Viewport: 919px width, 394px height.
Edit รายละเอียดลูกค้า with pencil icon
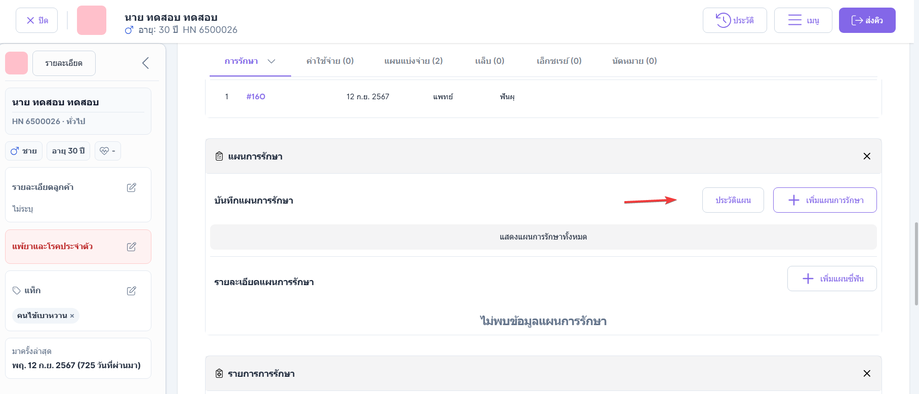[x=132, y=188]
